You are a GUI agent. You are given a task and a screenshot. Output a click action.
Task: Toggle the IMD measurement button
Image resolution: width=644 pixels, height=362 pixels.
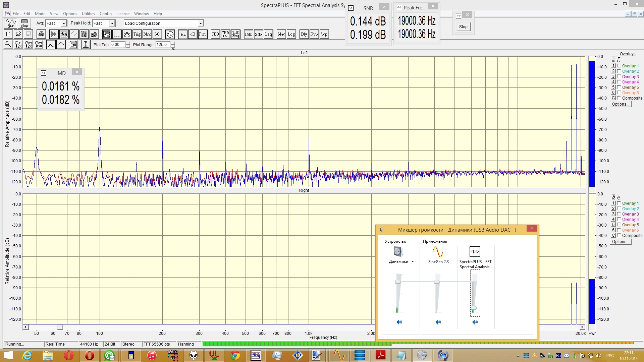[x=249, y=34]
